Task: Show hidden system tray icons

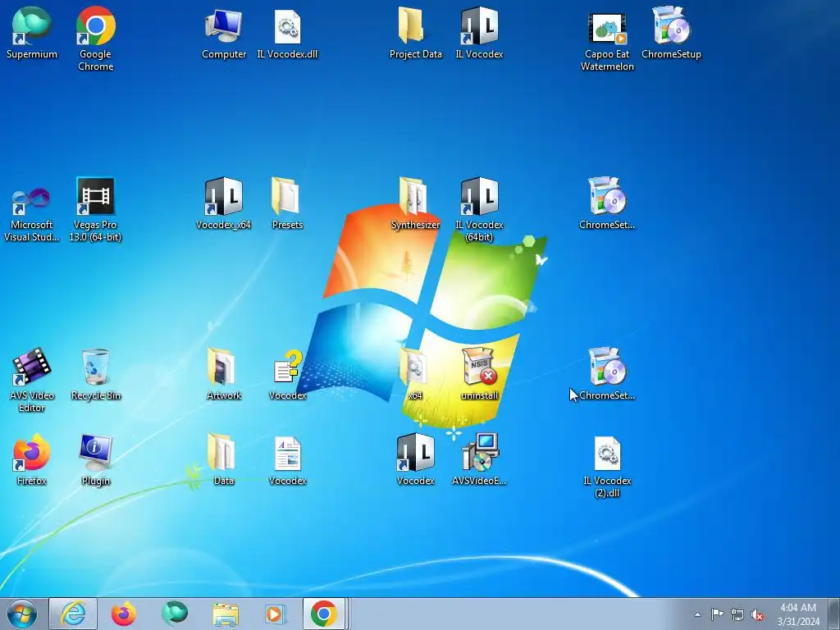Action: coord(697,614)
